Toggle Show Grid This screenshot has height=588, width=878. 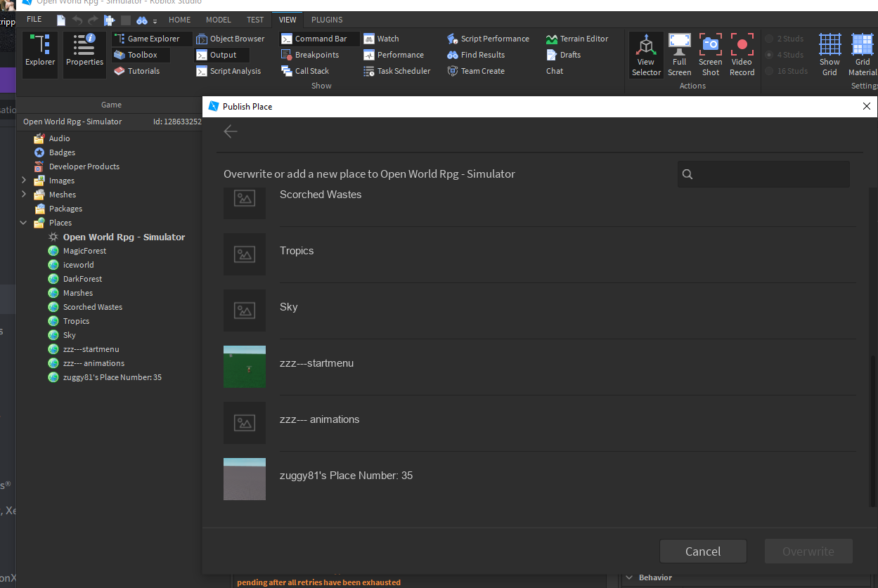(x=829, y=54)
